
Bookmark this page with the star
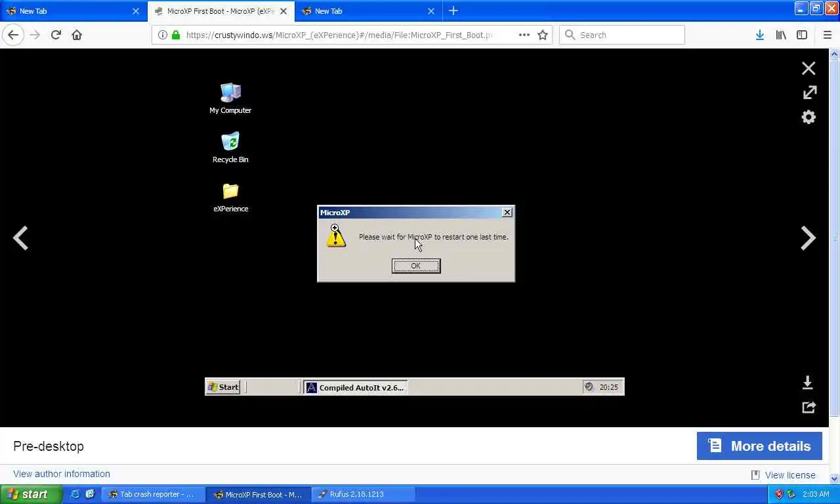coord(543,35)
